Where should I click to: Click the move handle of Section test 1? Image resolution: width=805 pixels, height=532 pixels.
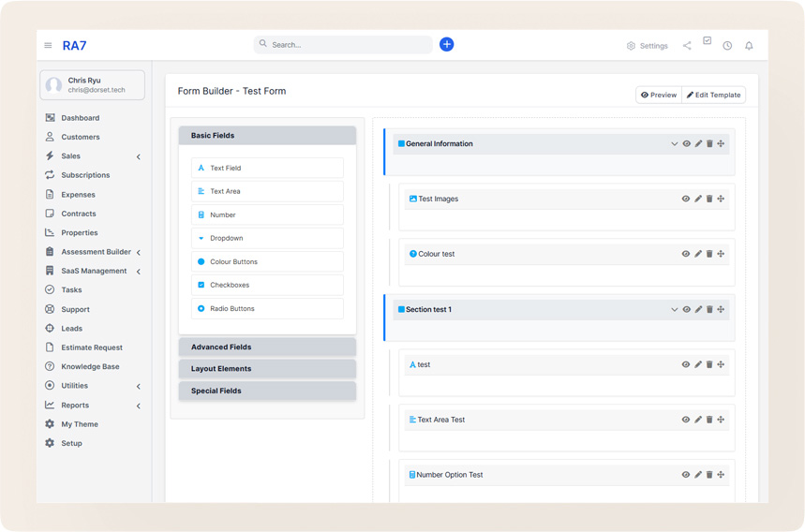(x=721, y=309)
